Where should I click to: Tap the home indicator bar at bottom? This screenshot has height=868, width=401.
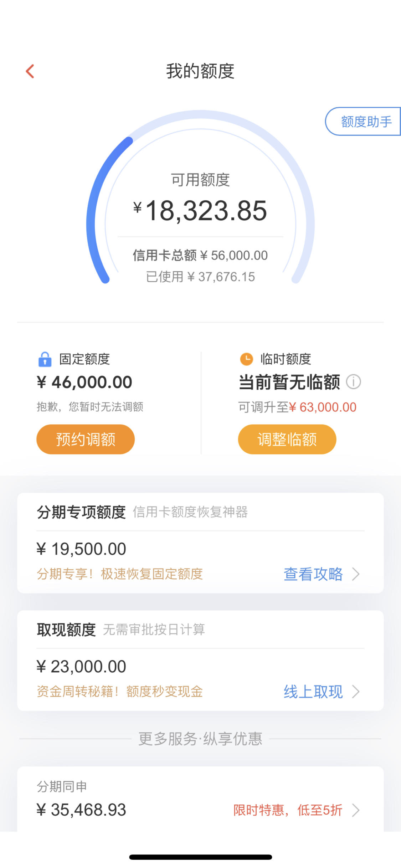point(200,857)
